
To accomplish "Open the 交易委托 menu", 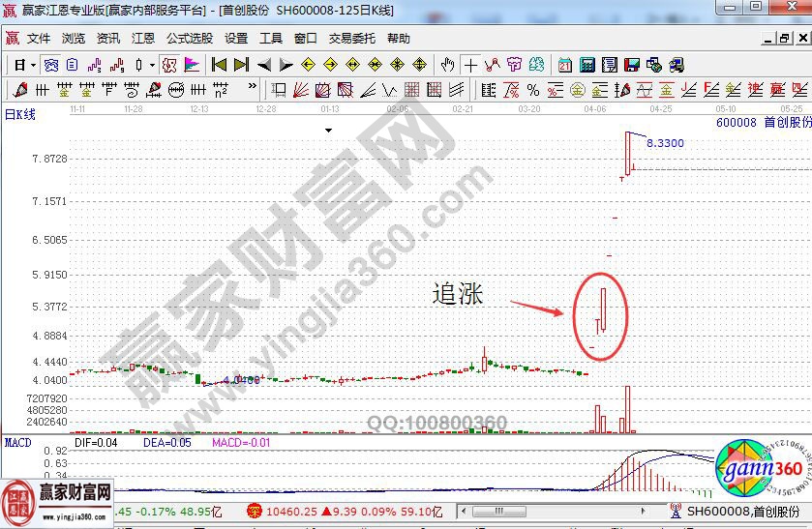I will [x=351, y=39].
